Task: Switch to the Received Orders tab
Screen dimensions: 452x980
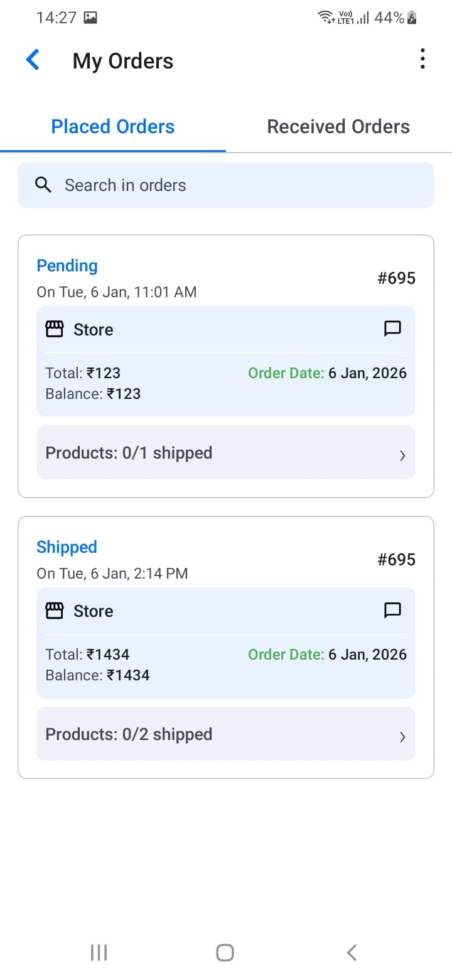Action: (338, 127)
